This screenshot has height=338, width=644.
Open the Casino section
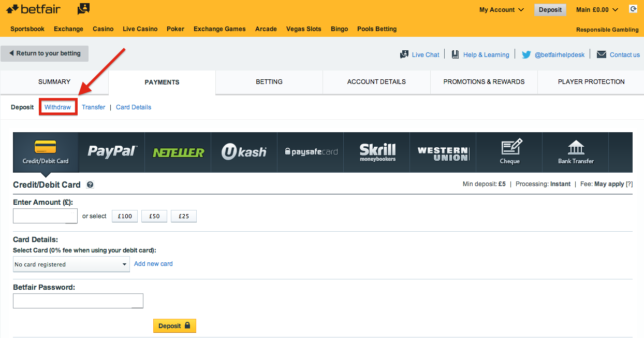point(103,29)
